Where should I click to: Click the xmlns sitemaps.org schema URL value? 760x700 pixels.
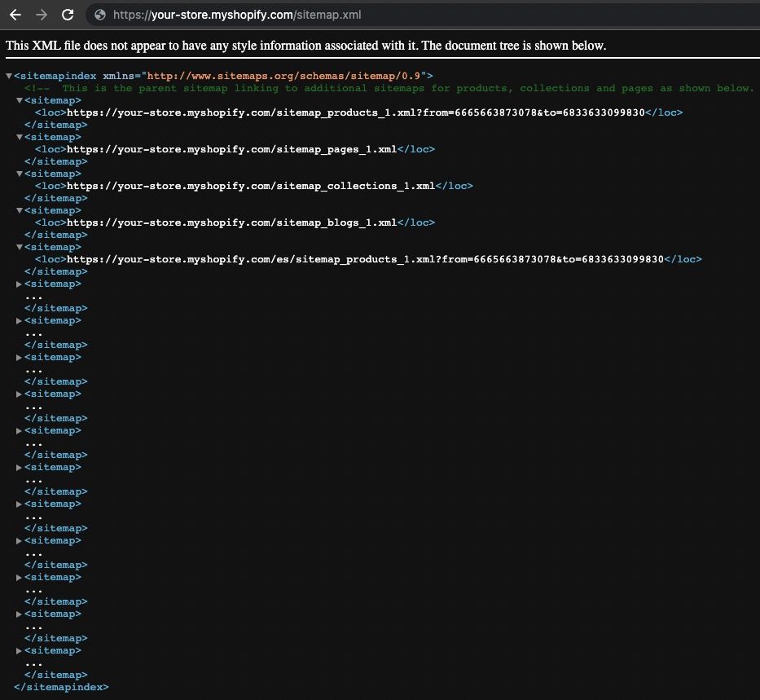tap(283, 76)
